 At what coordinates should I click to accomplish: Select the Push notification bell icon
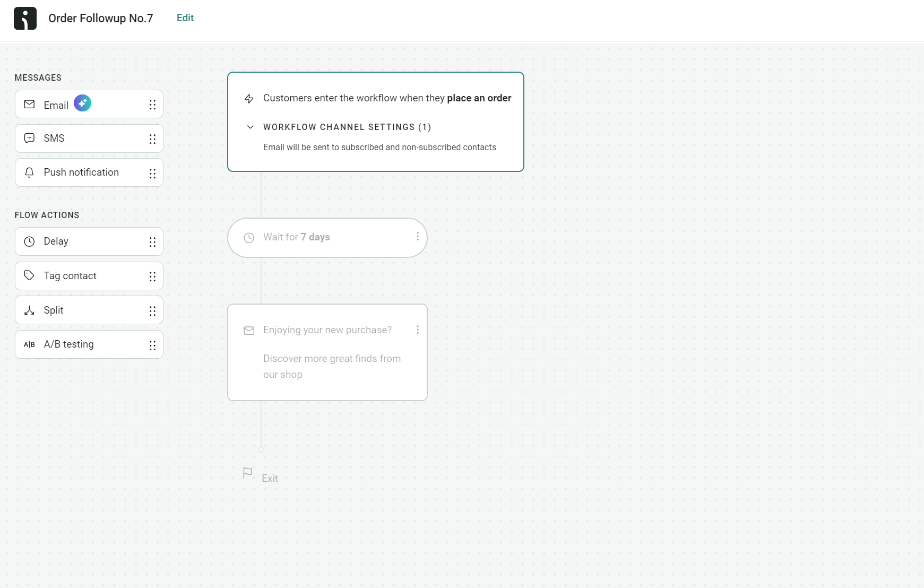coord(29,172)
